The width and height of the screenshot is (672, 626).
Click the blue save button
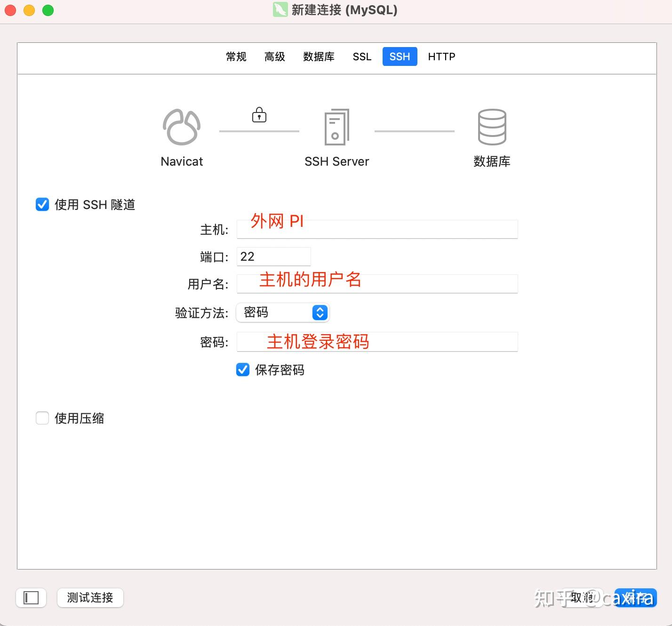tap(634, 598)
